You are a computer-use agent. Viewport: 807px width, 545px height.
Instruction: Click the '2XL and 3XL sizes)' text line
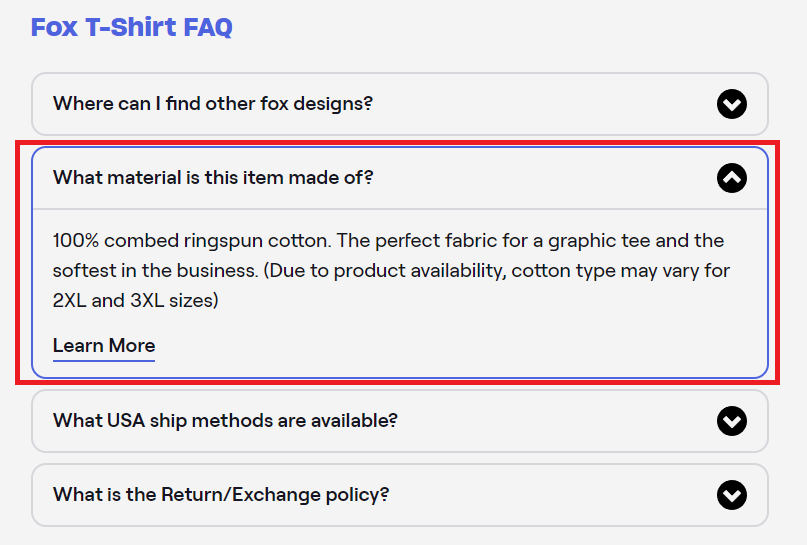[136, 300]
